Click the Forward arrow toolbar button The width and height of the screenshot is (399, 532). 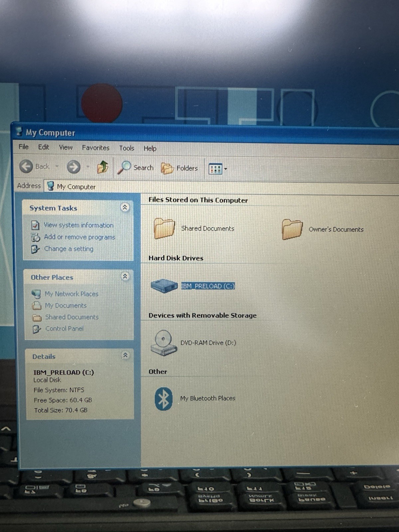point(73,167)
